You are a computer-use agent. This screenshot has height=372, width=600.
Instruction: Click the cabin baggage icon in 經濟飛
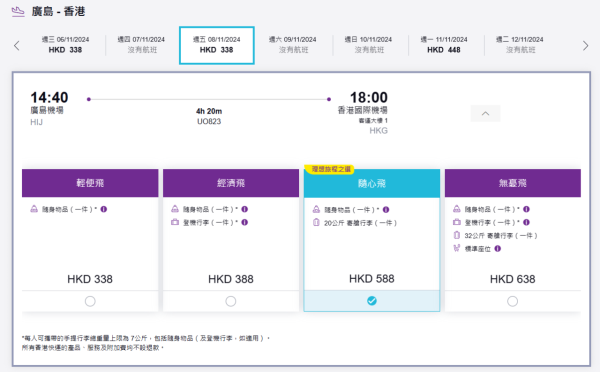175,222
